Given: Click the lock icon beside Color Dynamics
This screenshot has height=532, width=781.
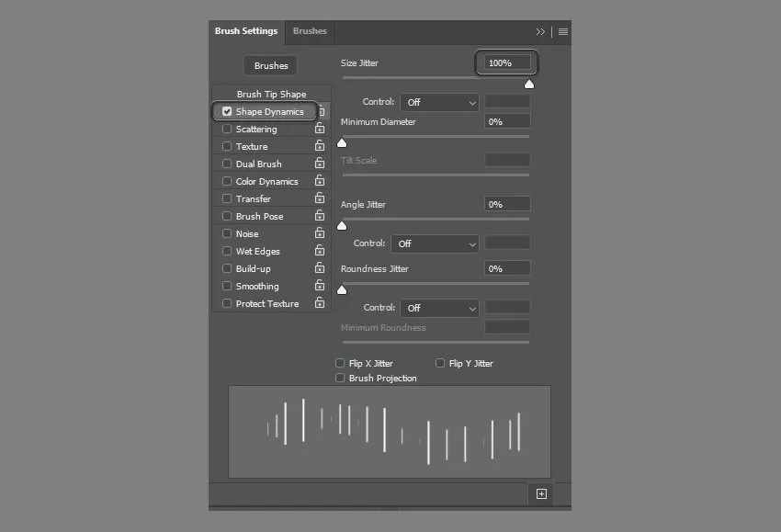Looking at the screenshot, I should click(x=320, y=182).
